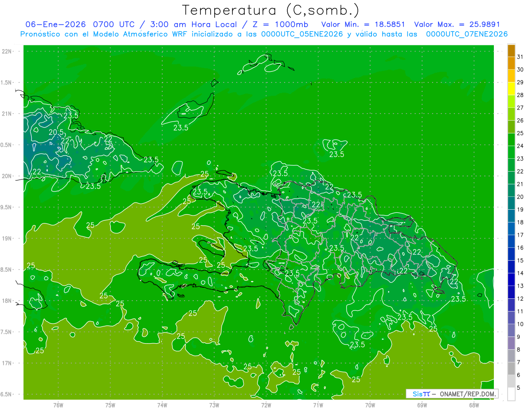Click the "10" color scale label

coord(520,324)
